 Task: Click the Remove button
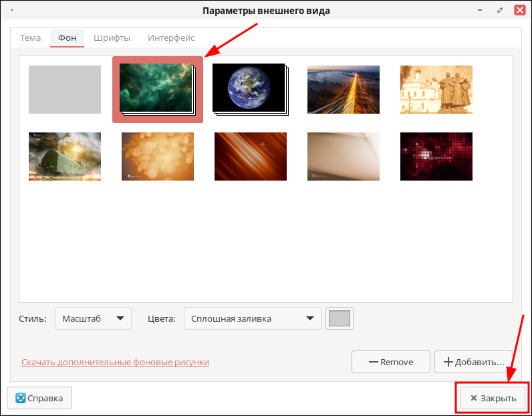coord(390,362)
